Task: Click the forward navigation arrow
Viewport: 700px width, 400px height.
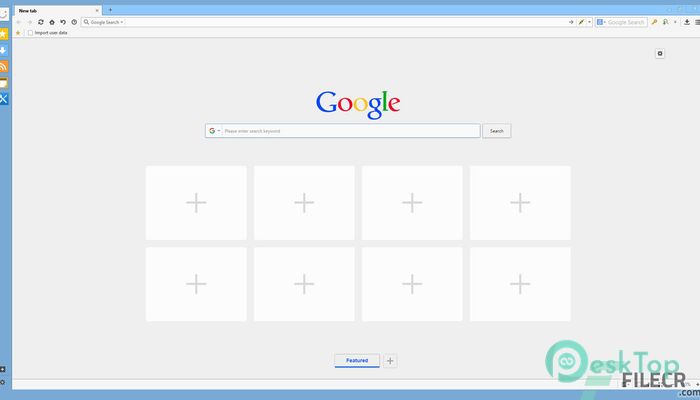Action: (29, 22)
